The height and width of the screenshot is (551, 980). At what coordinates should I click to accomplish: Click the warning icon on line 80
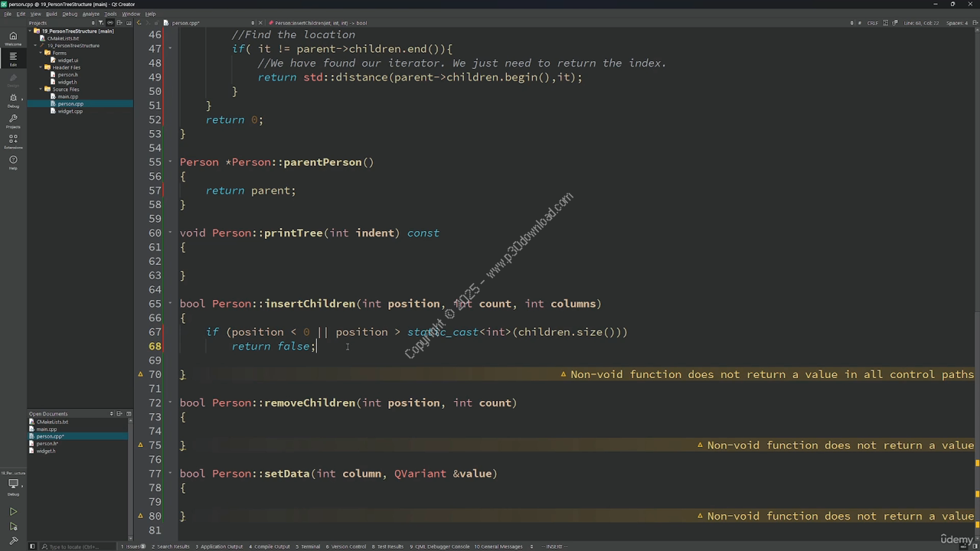pyautogui.click(x=140, y=516)
